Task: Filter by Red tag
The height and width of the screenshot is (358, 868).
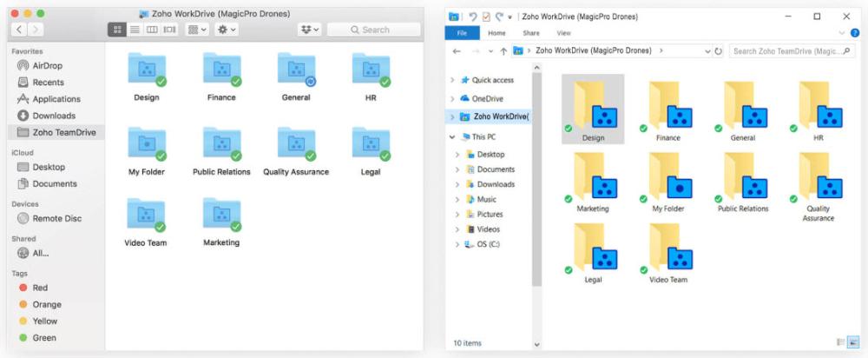Action: 34,288
